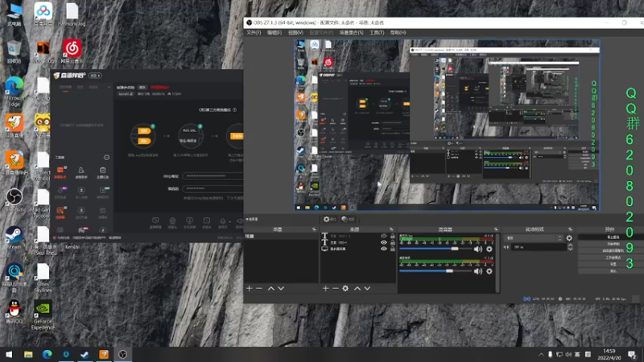Toggle lock on the display capture source
This screenshot has width=644, height=362.
[392, 249]
